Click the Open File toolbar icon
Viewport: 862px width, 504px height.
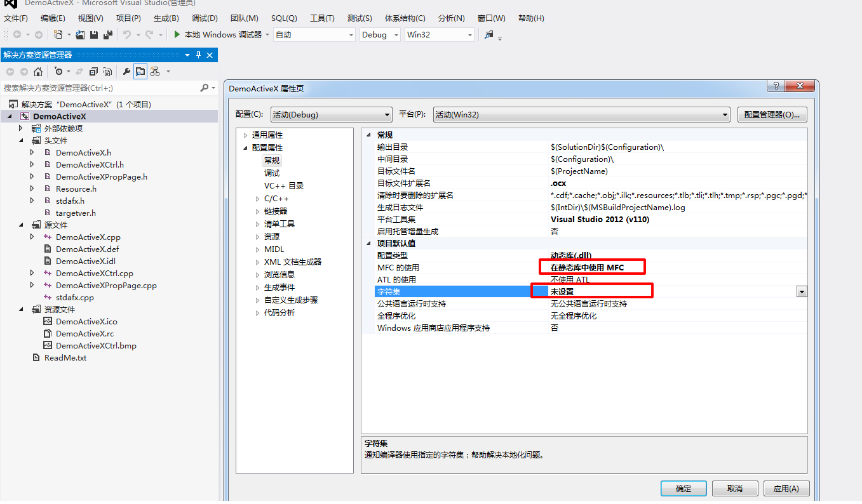80,35
